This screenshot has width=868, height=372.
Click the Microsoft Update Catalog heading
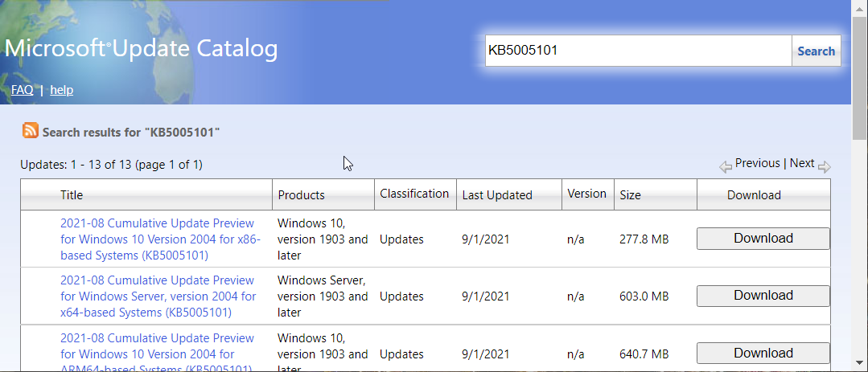(141, 49)
